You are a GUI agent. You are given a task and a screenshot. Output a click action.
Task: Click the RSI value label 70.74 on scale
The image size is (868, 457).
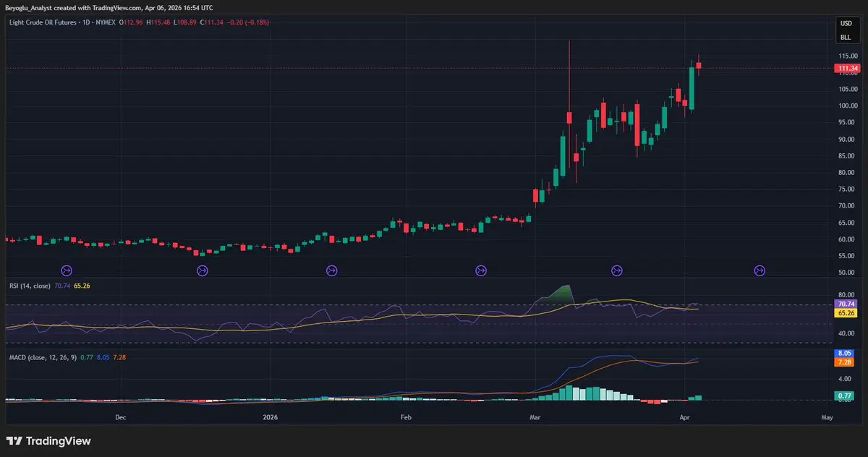[847, 304]
